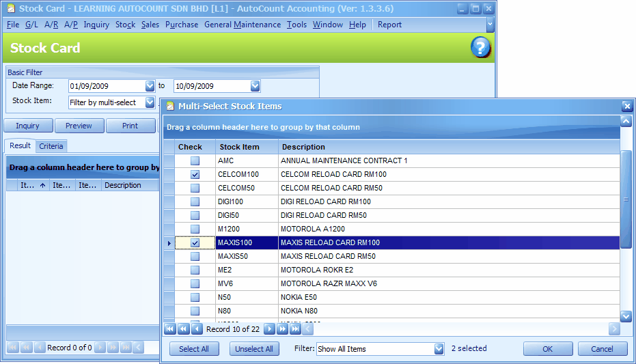636x364 pixels.
Task: Go to last record in Stock Card result navigator
Action: click(x=126, y=348)
